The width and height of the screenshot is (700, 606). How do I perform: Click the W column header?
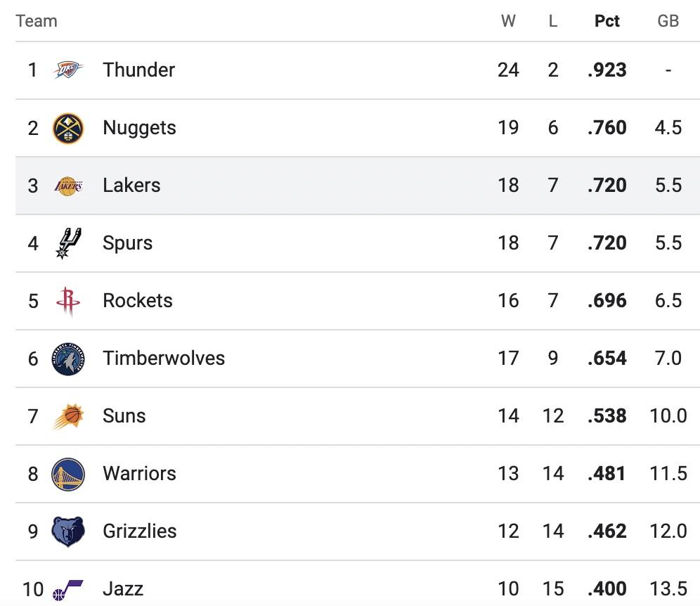(x=508, y=21)
